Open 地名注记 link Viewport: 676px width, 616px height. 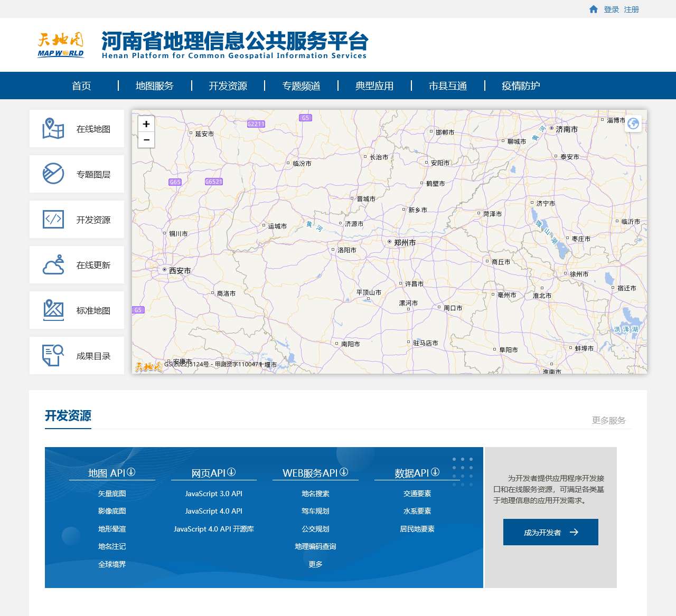click(x=112, y=546)
